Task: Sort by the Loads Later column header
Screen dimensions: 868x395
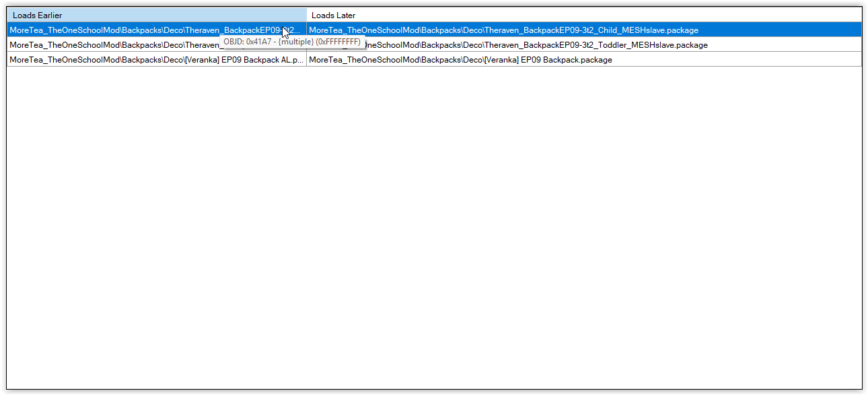Action: coord(334,15)
